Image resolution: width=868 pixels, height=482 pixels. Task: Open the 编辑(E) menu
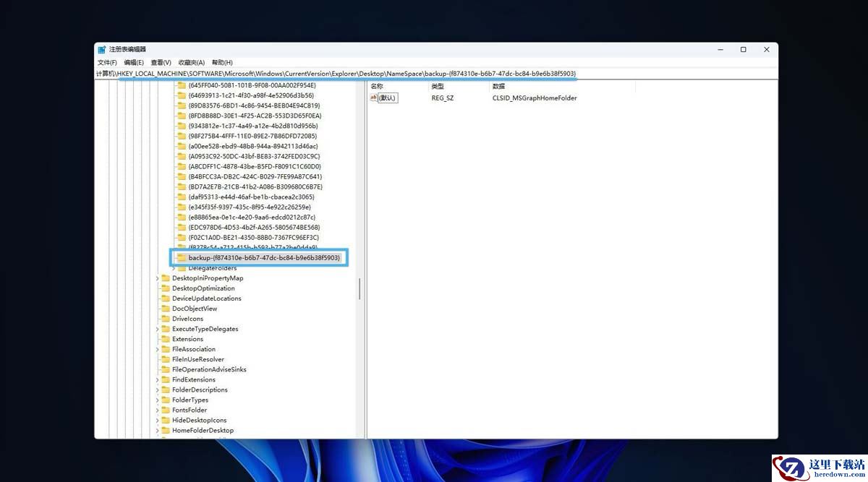(x=134, y=63)
